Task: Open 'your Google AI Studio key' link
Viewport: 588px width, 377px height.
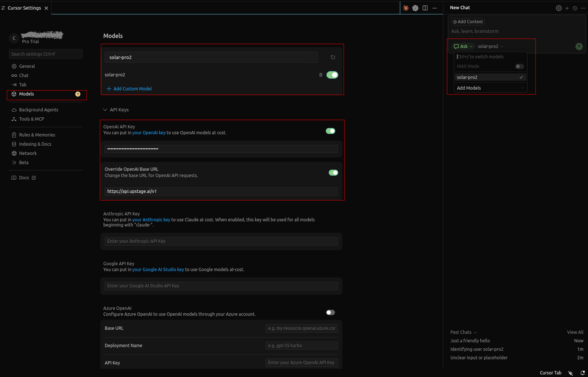Action: pos(158,270)
